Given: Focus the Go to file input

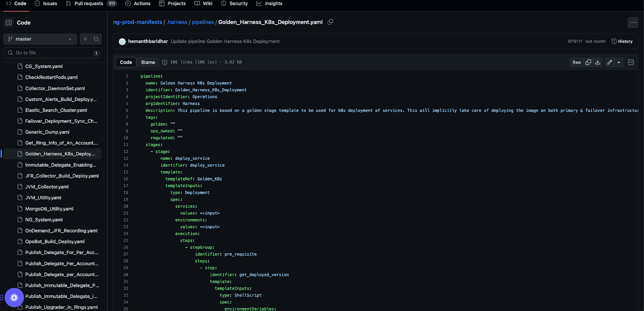Looking at the screenshot, I should coord(52,53).
